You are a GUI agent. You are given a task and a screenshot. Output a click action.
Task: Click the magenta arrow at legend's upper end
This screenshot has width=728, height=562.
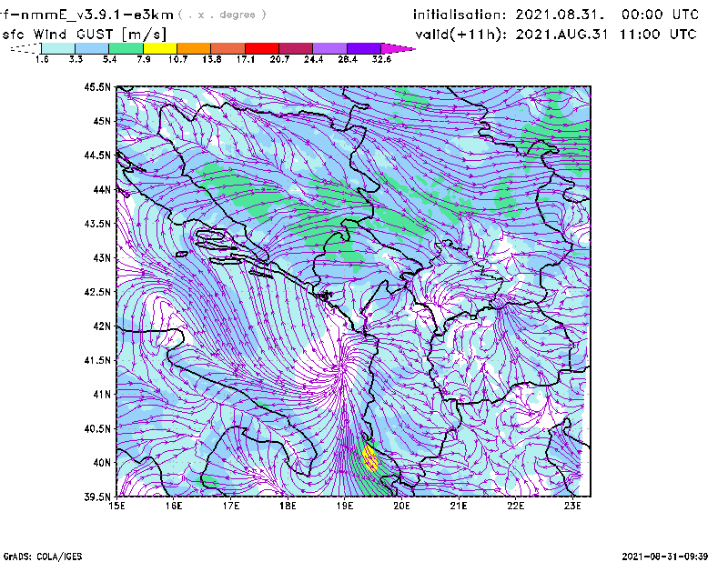[x=398, y=48]
